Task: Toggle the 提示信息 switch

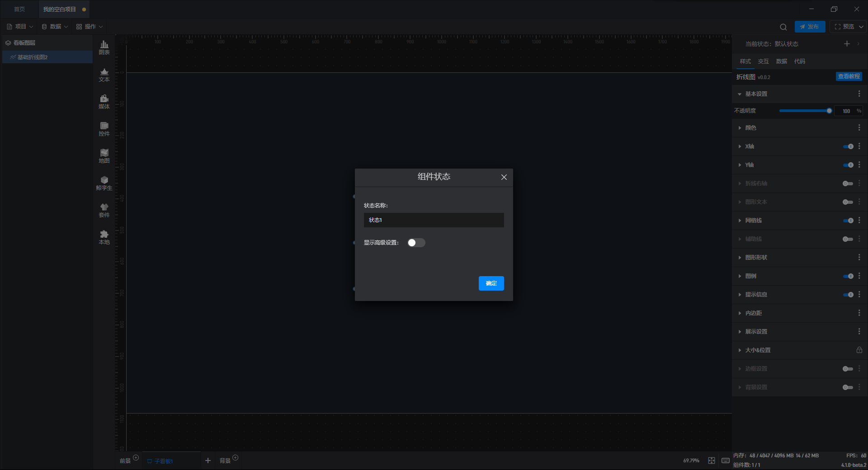Action: [848, 295]
